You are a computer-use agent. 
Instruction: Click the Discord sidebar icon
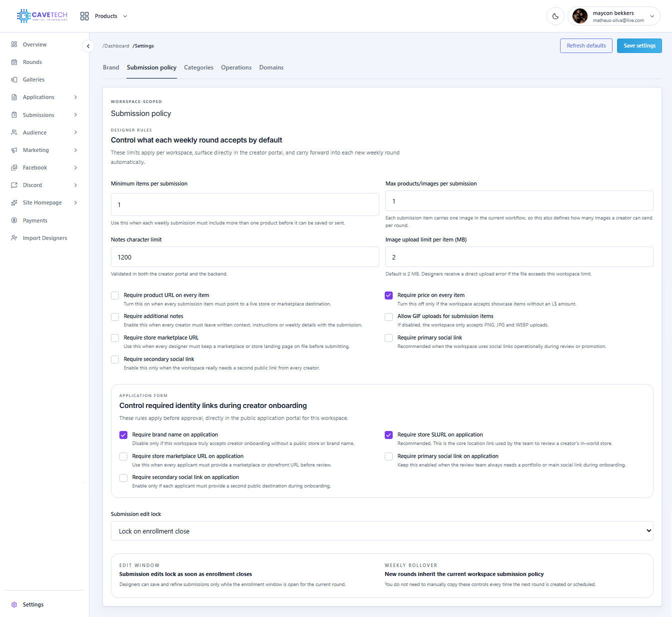tap(14, 185)
